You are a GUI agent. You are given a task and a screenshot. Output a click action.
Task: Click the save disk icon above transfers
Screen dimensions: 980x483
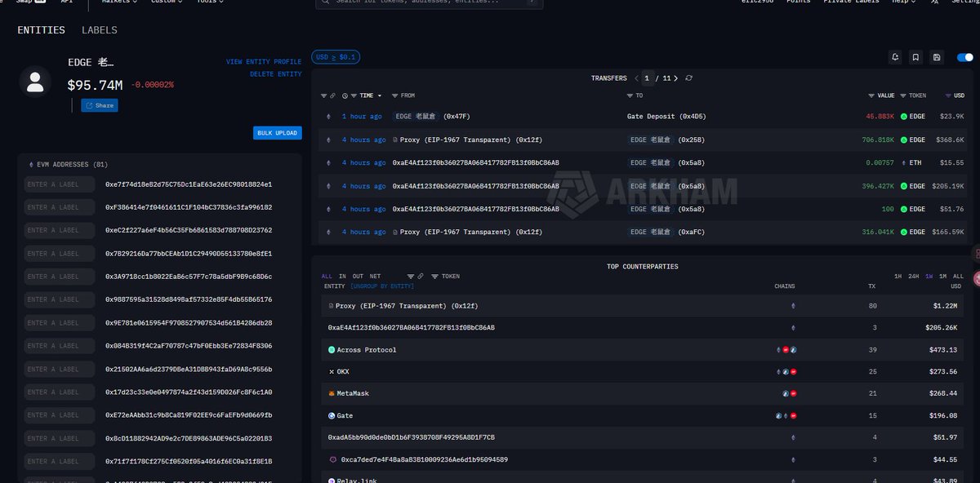pos(937,57)
